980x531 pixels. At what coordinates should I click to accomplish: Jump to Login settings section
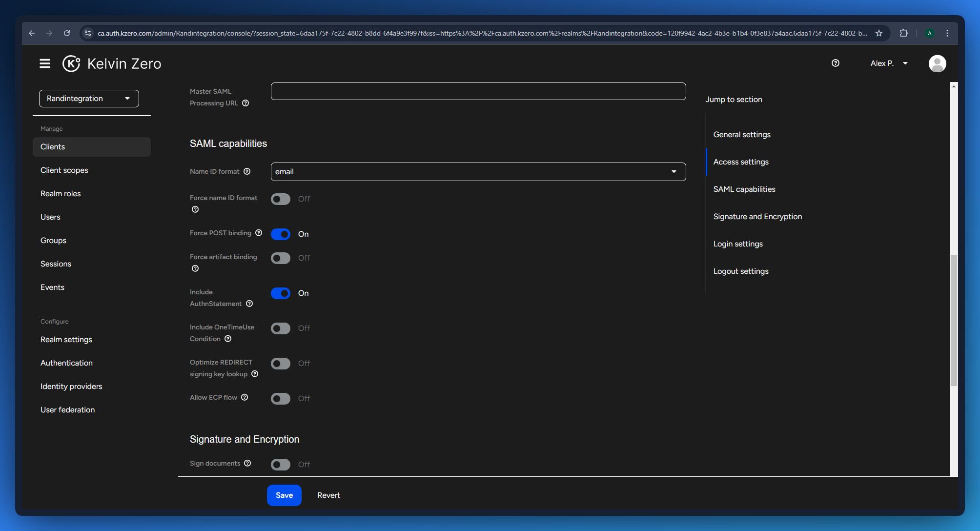click(x=738, y=244)
